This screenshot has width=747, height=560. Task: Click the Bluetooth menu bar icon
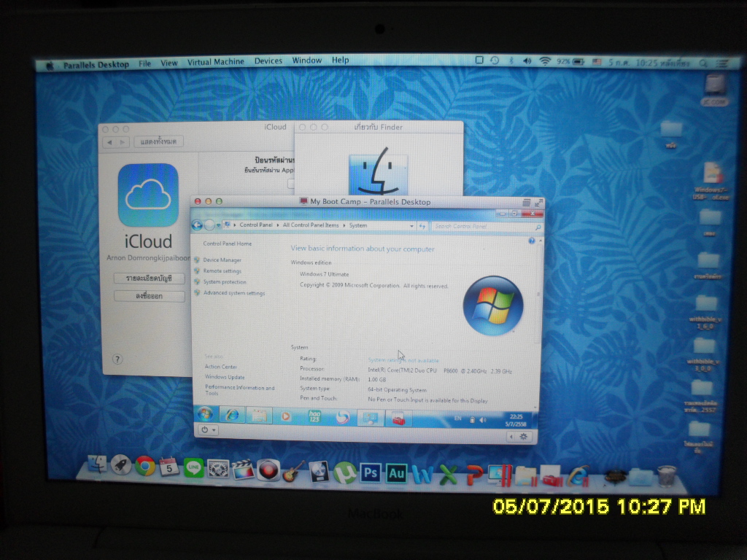[x=511, y=61]
